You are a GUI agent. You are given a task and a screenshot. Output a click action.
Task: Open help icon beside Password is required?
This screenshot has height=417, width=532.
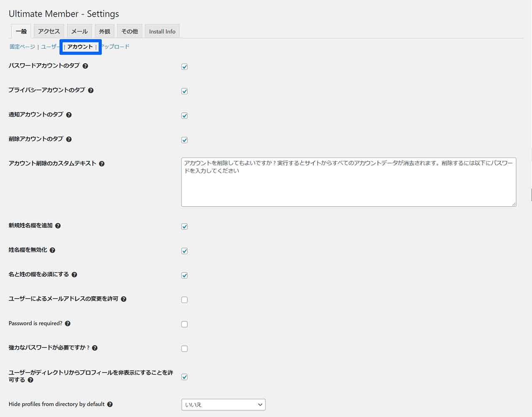(x=68, y=323)
